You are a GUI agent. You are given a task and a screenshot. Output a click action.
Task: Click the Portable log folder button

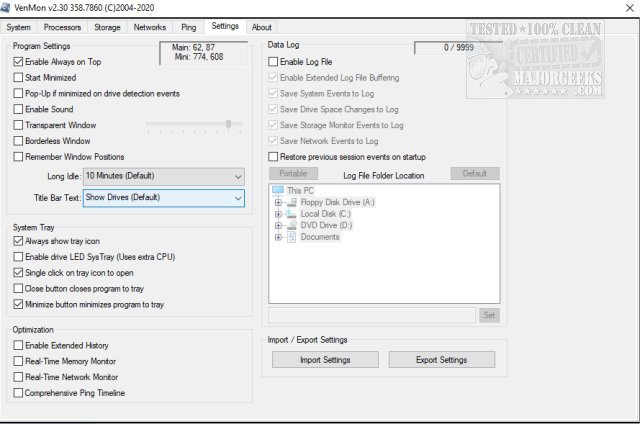pos(293,173)
